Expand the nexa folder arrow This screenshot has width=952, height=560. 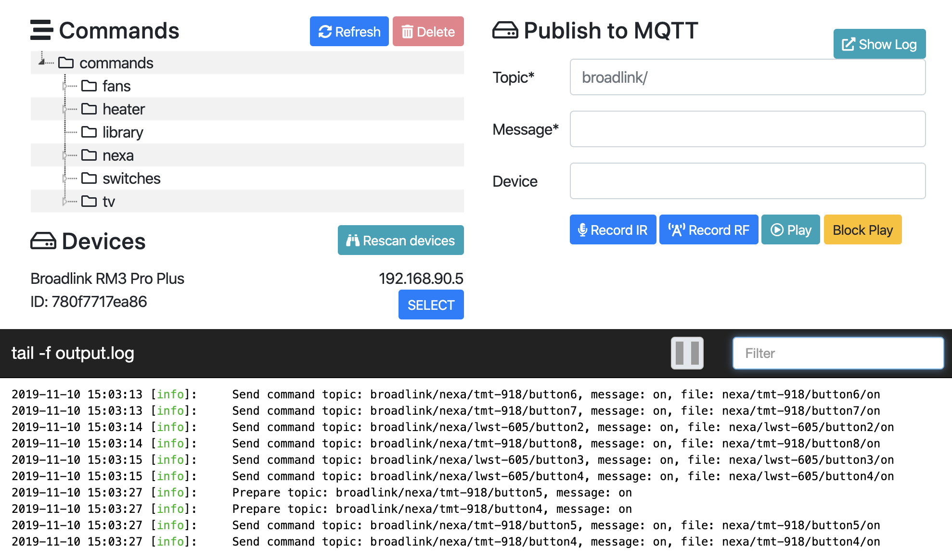[64, 155]
